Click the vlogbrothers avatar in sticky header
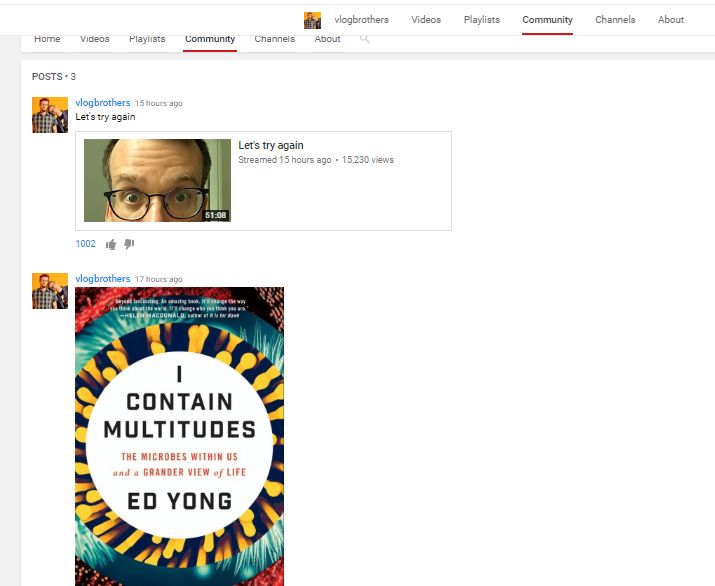This screenshot has height=586, width=715. (312, 20)
